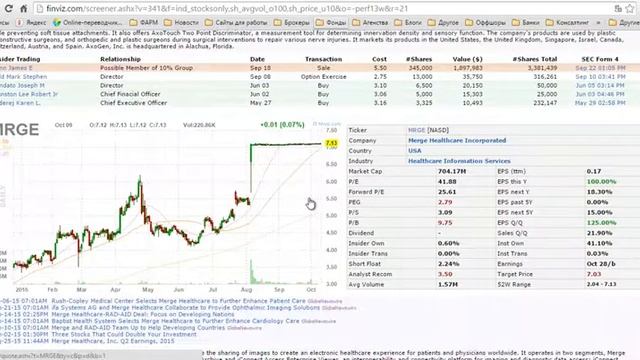Click the Avg Volume value 1.57M
This screenshot has width=640, height=360.
pyautogui.click(x=447, y=284)
